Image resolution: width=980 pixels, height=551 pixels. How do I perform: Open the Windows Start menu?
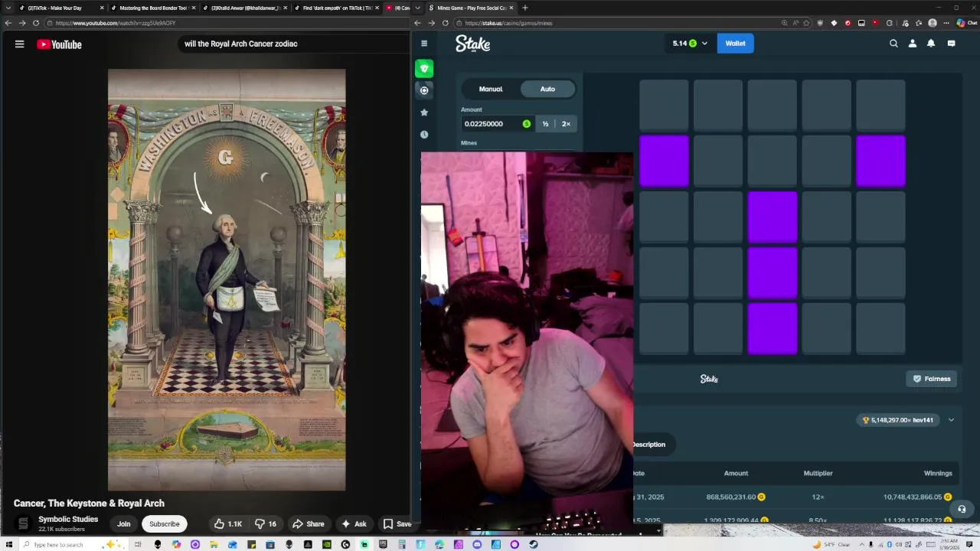[9, 545]
